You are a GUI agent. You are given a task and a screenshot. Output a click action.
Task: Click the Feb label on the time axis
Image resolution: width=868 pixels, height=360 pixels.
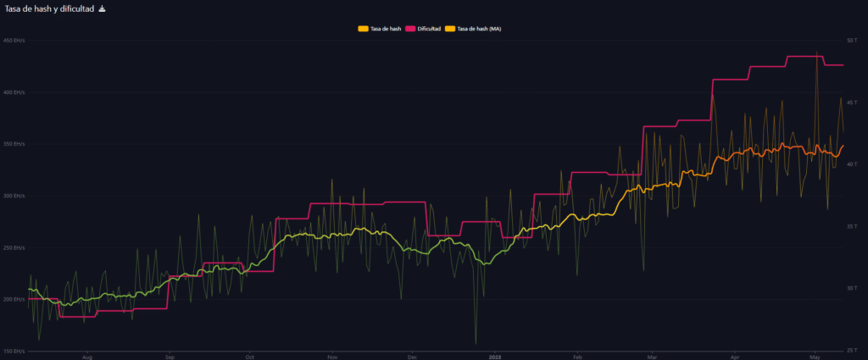[576, 357]
